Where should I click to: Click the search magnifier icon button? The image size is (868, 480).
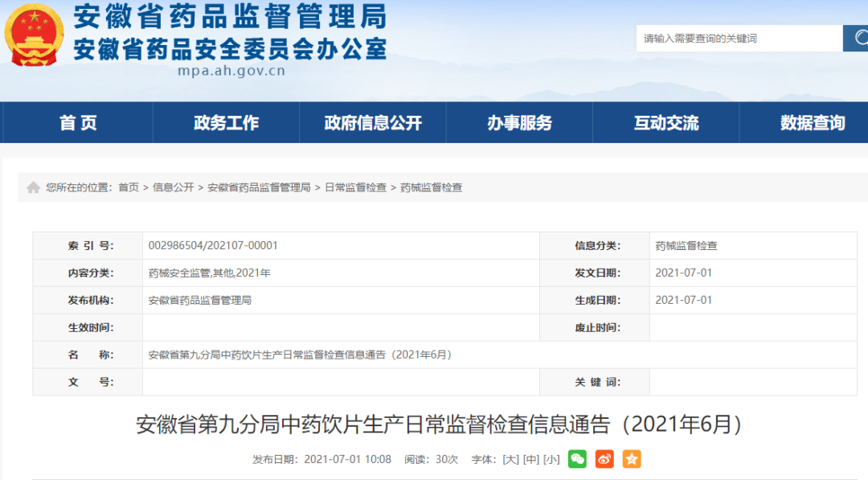(856, 38)
